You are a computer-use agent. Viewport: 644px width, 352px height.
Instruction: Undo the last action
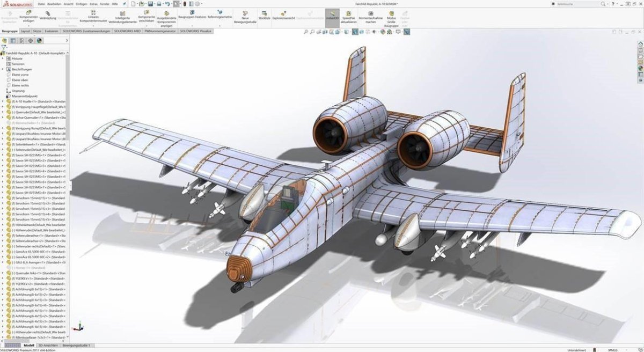(168, 4)
